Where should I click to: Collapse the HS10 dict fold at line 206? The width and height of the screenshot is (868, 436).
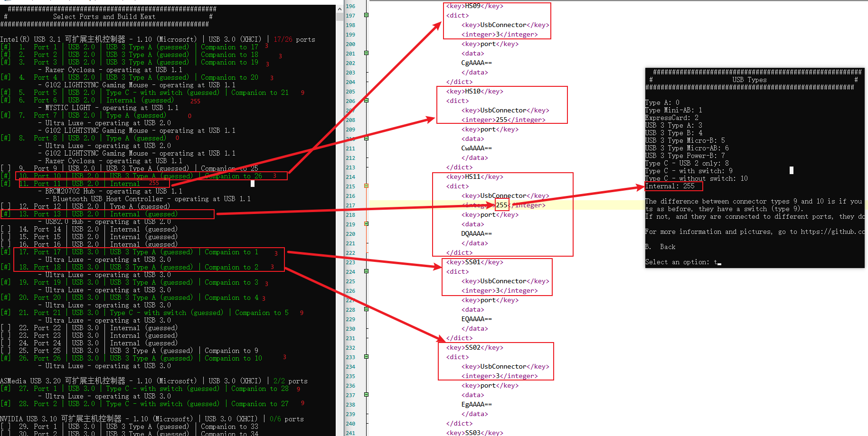(366, 101)
